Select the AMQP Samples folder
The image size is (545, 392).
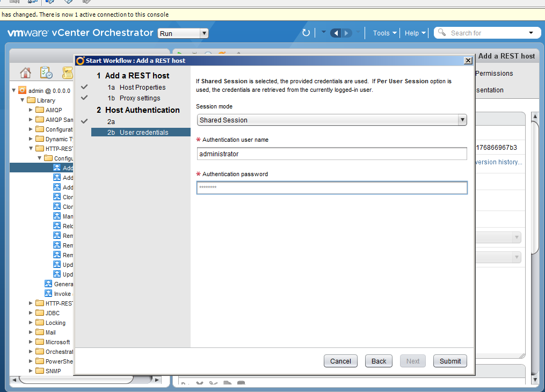tap(54, 120)
